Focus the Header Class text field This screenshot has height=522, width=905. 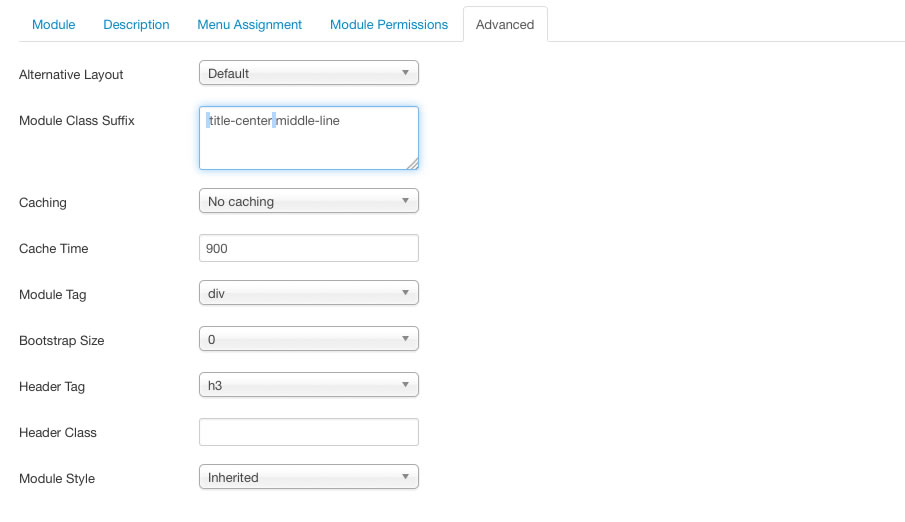click(308, 432)
